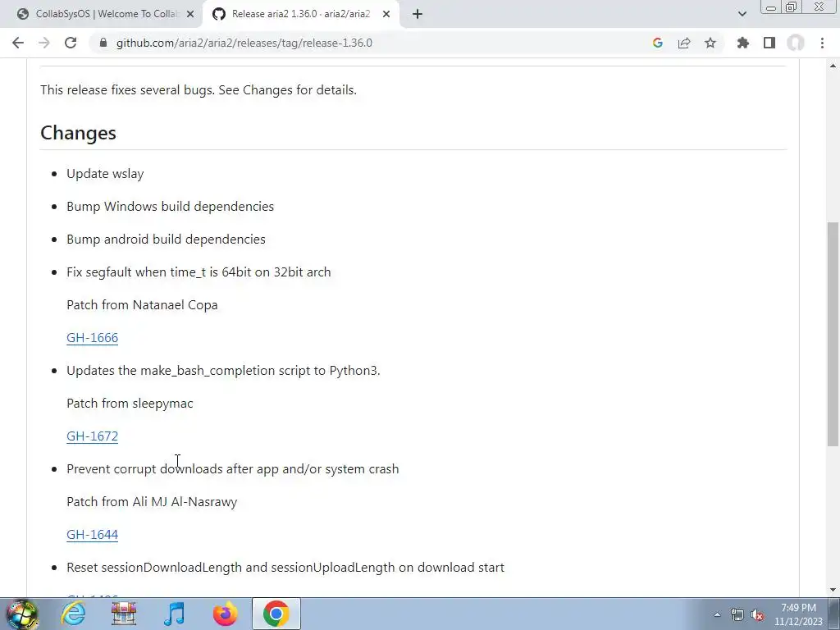The width and height of the screenshot is (840, 630).
Task: Open the GH-1672 link
Action: [92, 436]
